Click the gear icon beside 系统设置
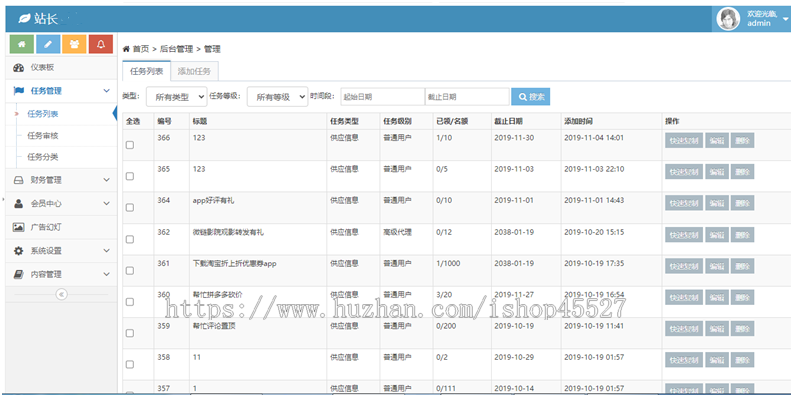The image size is (793, 397). tap(19, 251)
